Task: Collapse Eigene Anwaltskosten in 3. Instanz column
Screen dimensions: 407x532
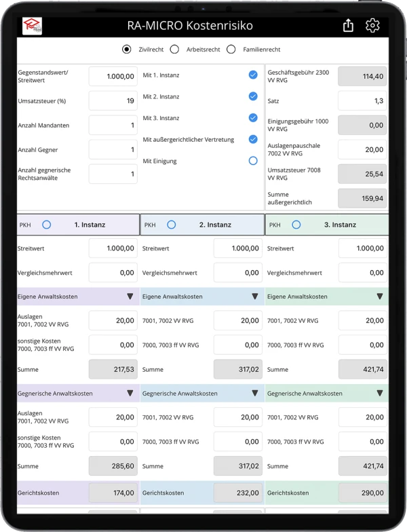Action: (380, 297)
